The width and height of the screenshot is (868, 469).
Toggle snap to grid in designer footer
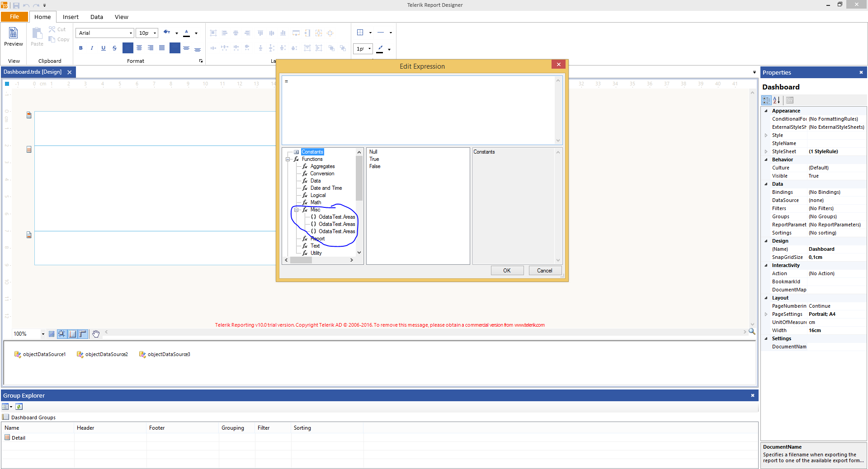(62, 334)
